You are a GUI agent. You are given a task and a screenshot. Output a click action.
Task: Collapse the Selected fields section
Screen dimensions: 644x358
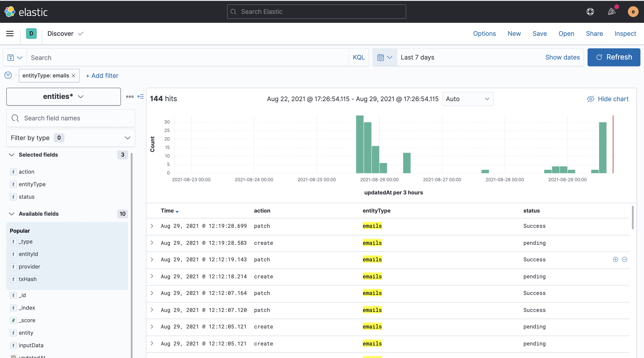tap(12, 155)
